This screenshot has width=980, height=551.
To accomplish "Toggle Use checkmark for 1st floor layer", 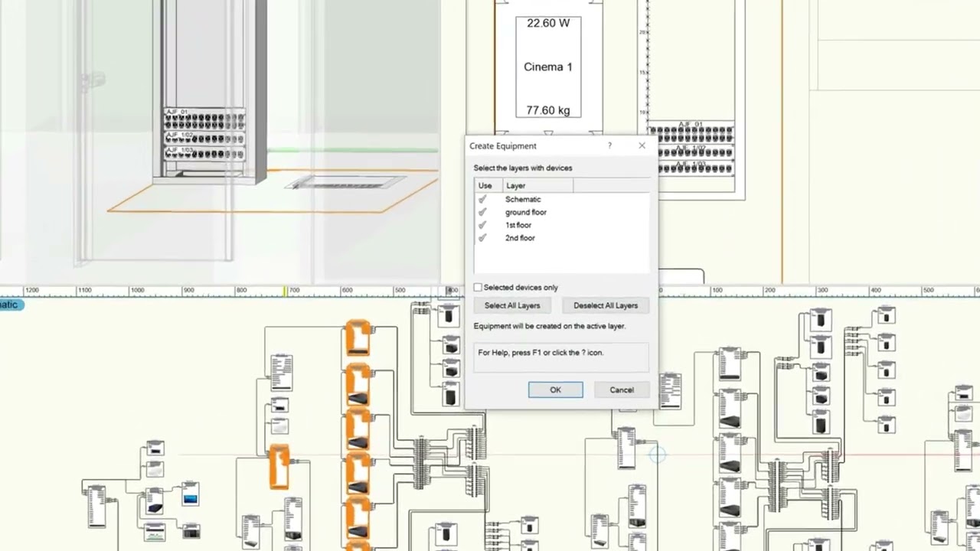I will point(482,225).
